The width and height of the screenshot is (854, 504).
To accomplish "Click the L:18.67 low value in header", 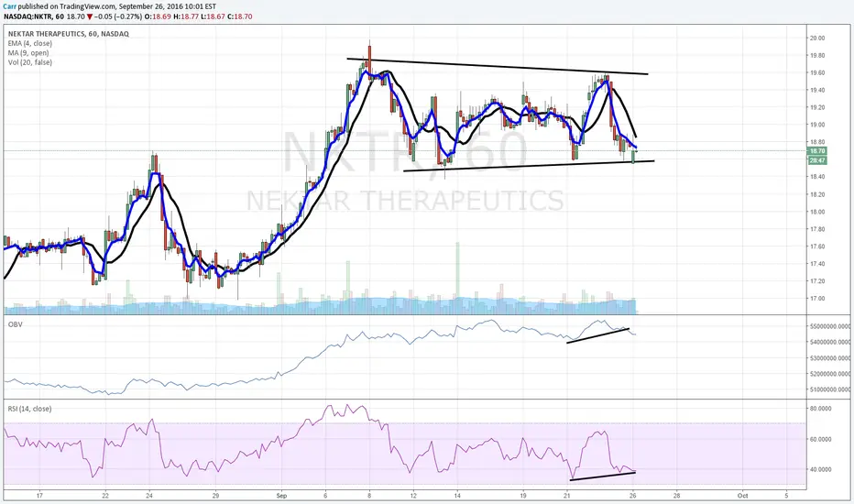I will [213, 16].
